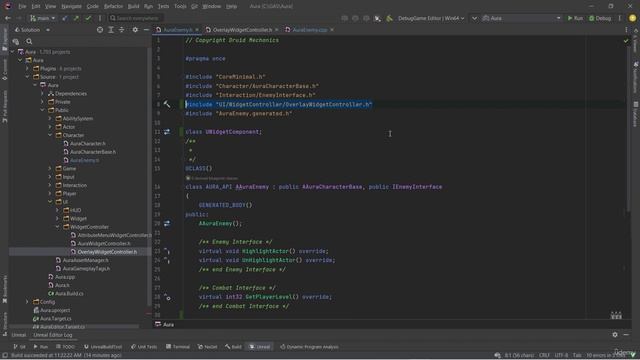640x360 pixels.
Task: Click the yellow account avatar icon
Action: [x=632, y=18]
